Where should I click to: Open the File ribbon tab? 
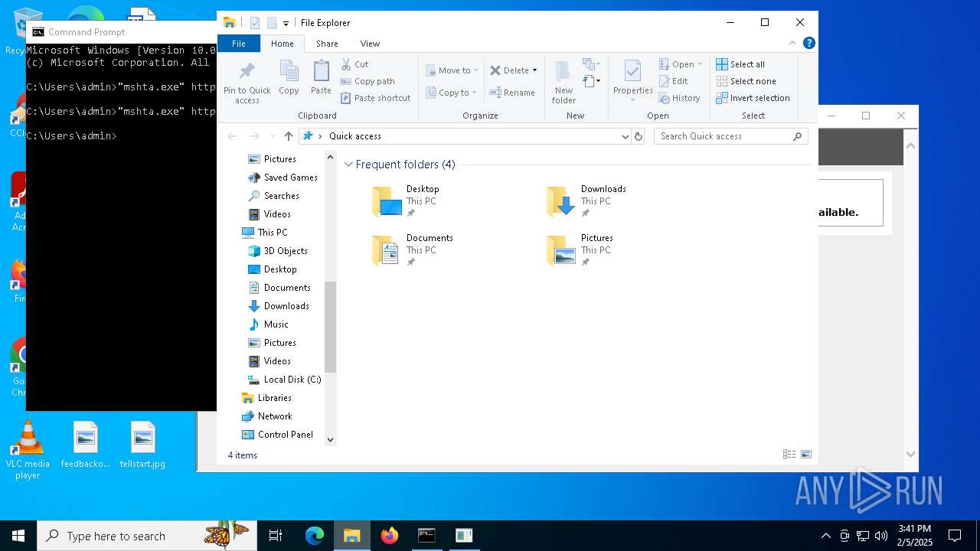click(239, 44)
